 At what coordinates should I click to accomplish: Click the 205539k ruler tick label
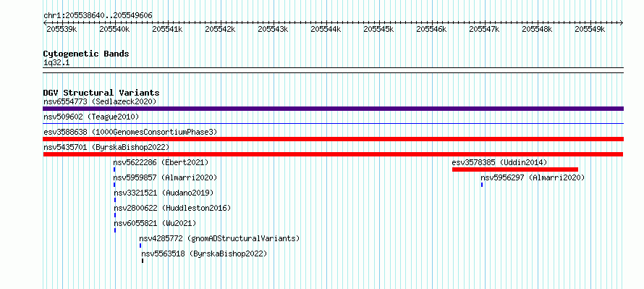[x=62, y=29]
